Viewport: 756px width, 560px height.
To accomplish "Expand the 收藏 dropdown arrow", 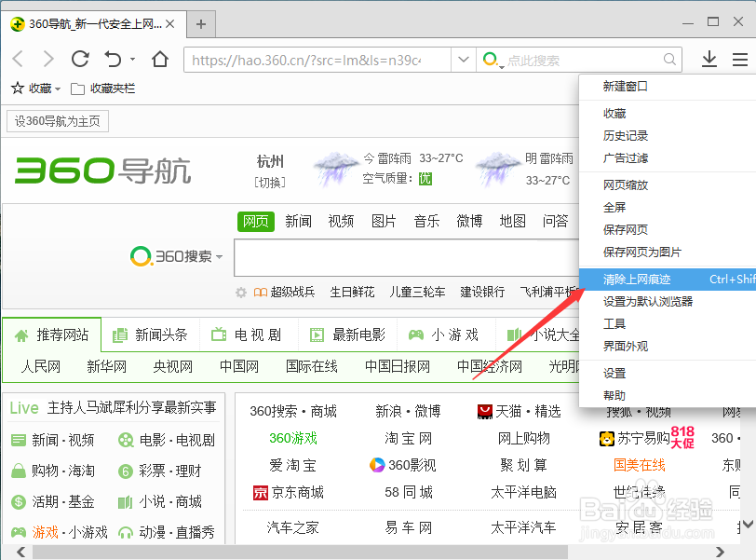I will click(58, 89).
